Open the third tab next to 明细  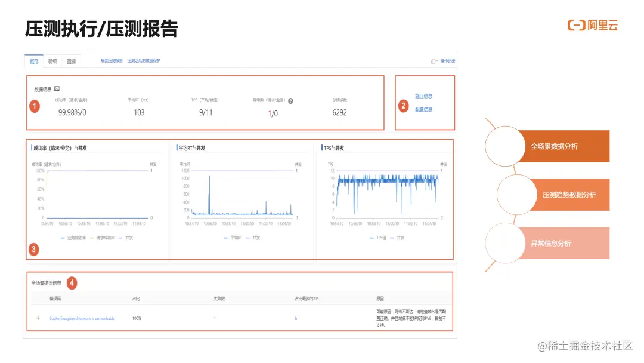pyautogui.click(x=71, y=61)
